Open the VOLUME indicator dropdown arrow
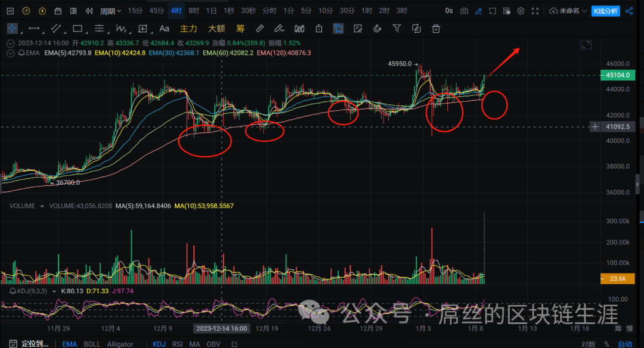644x348 pixels. coord(42,206)
